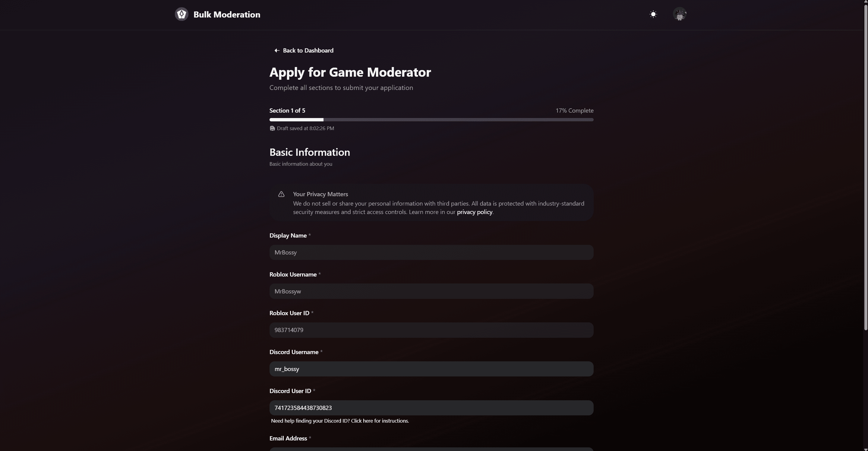Image resolution: width=868 pixels, height=451 pixels.
Task: Focus the Roblox Username field
Action: coord(431,291)
